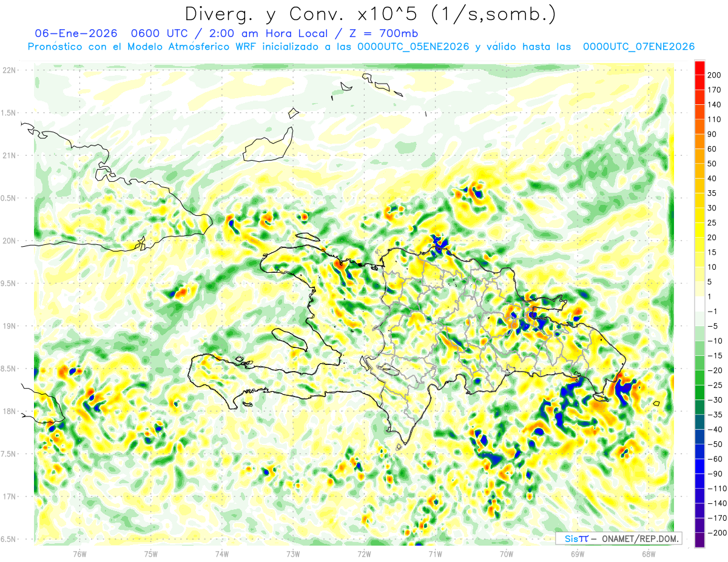Image resolution: width=728 pixels, height=562 pixels.
Task: Click the '20N' latitude label
Action: pyautogui.click(x=8, y=241)
